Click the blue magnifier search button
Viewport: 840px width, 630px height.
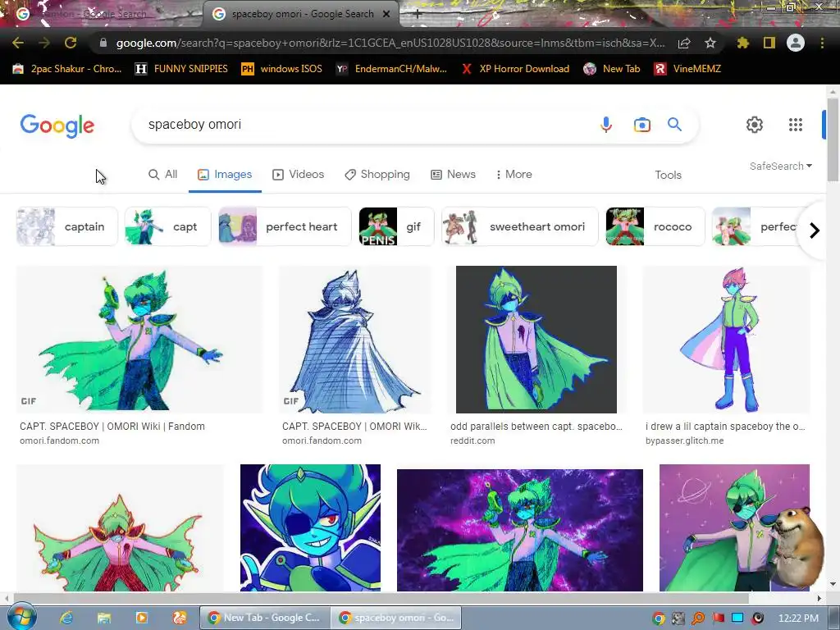674,125
